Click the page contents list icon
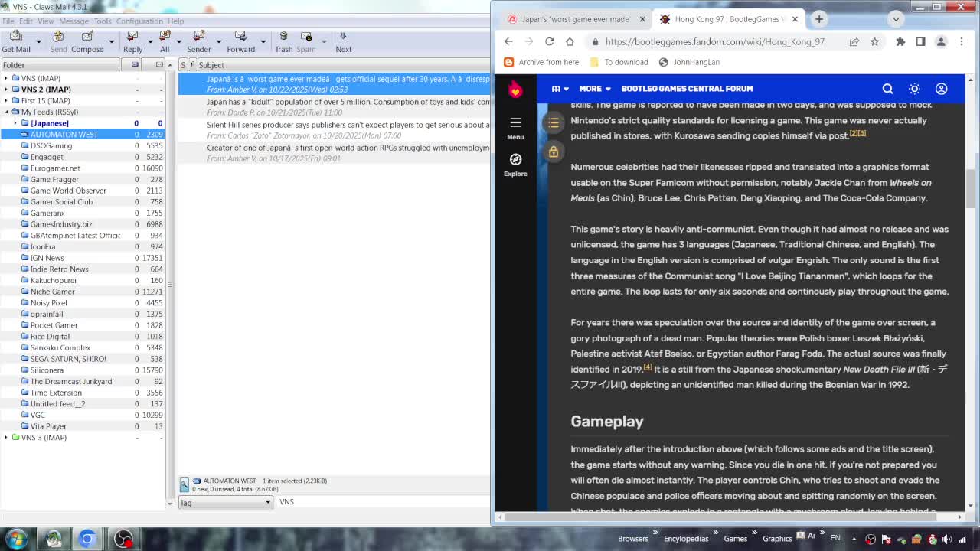This screenshot has width=980, height=551. tap(553, 122)
